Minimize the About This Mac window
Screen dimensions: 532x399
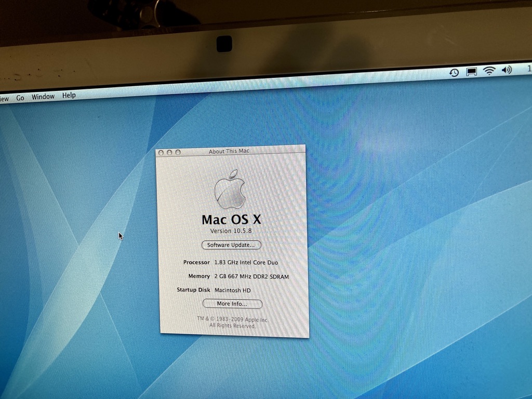click(169, 152)
